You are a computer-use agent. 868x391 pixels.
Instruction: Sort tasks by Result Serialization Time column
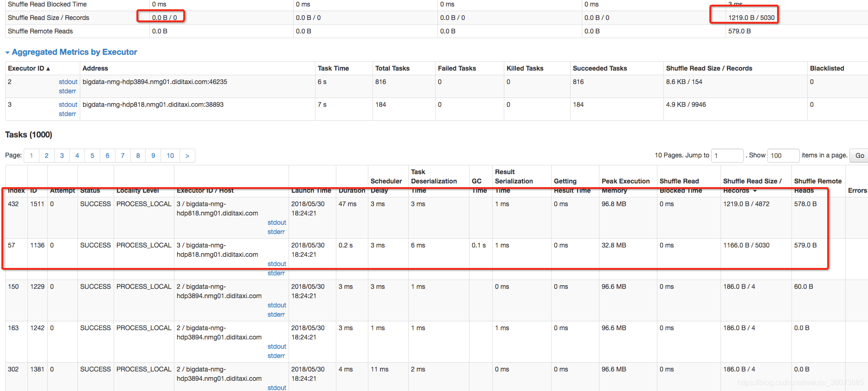514,181
